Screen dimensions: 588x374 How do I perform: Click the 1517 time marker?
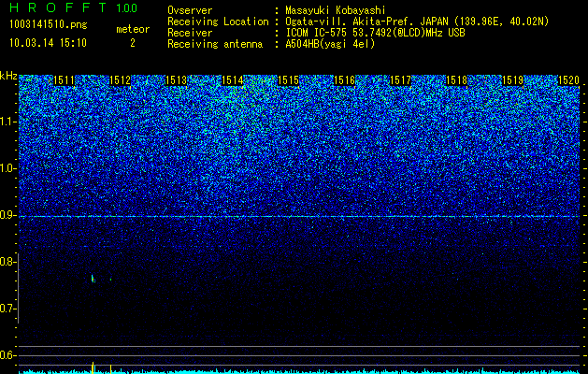[400, 80]
